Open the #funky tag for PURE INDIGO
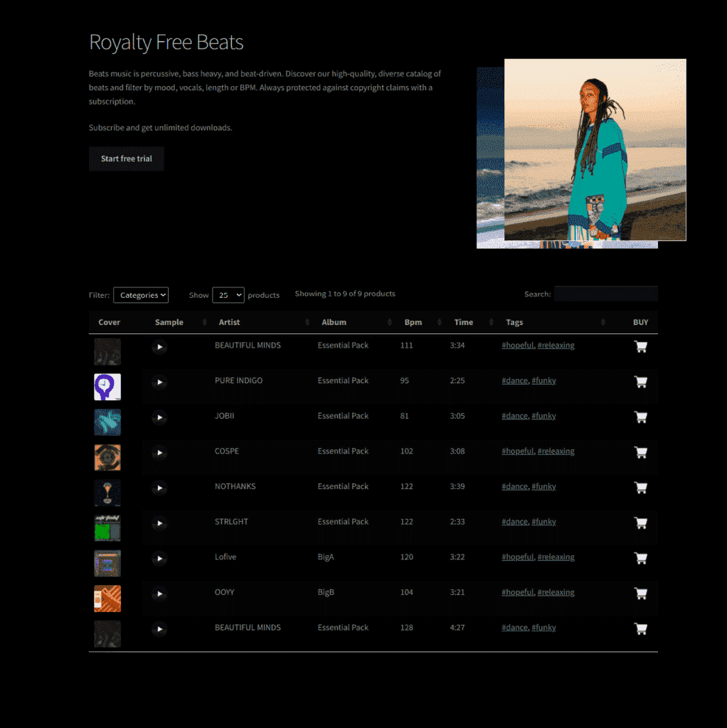This screenshot has height=728, width=727. point(543,381)
